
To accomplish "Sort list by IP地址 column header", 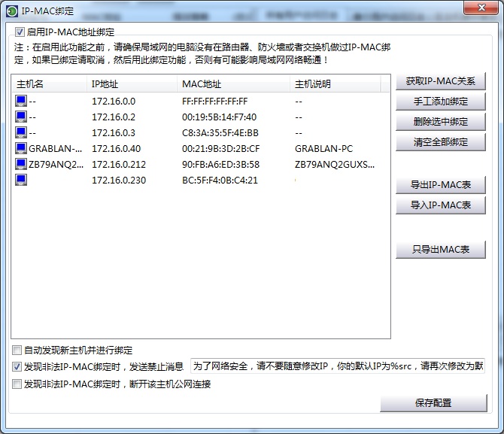I will [x=132, y=84].
